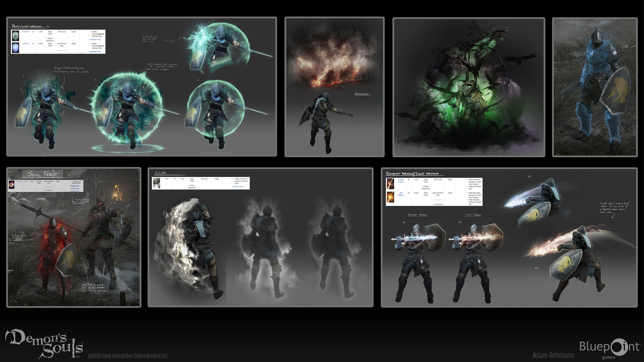The height and width of the screenshot is (362, 644).
Task: Click the small 'Enchant Weapon' label above figure 1A
Action: [418, 215]
